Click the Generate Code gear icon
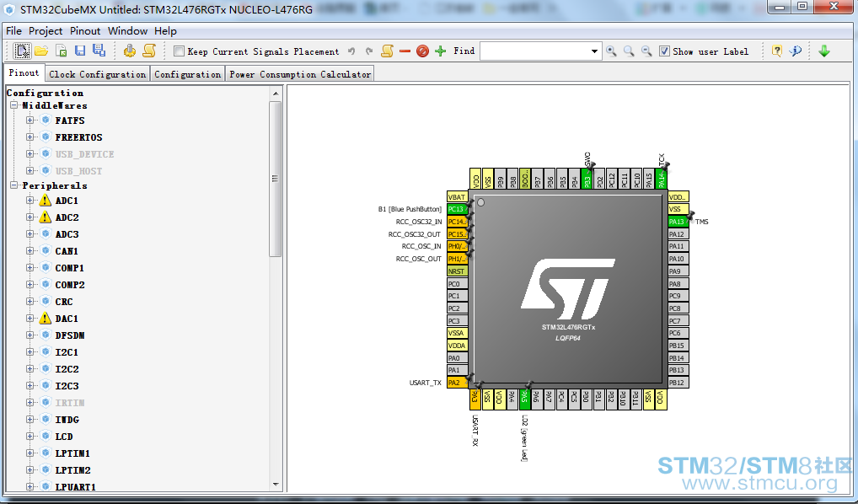The height and width of the screenshot is (504, 858). (x=130, y=51)
